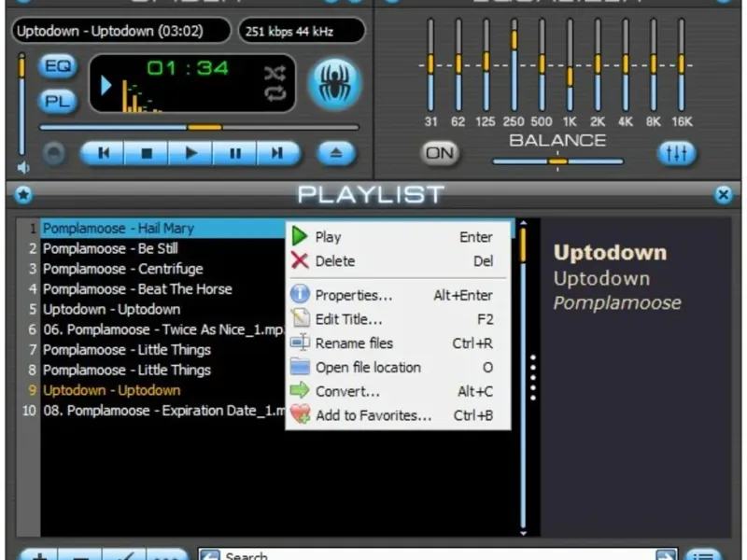The height and width of the screenshot is (560, 747).
Task: Adjust the 31 Hz equalizer band
Action: pos(430,64)
